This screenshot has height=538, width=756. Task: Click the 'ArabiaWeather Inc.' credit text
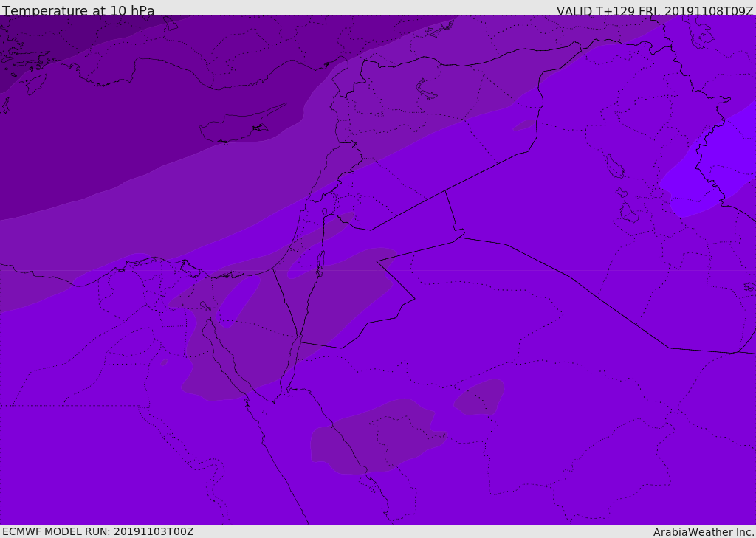pos(704,532)
